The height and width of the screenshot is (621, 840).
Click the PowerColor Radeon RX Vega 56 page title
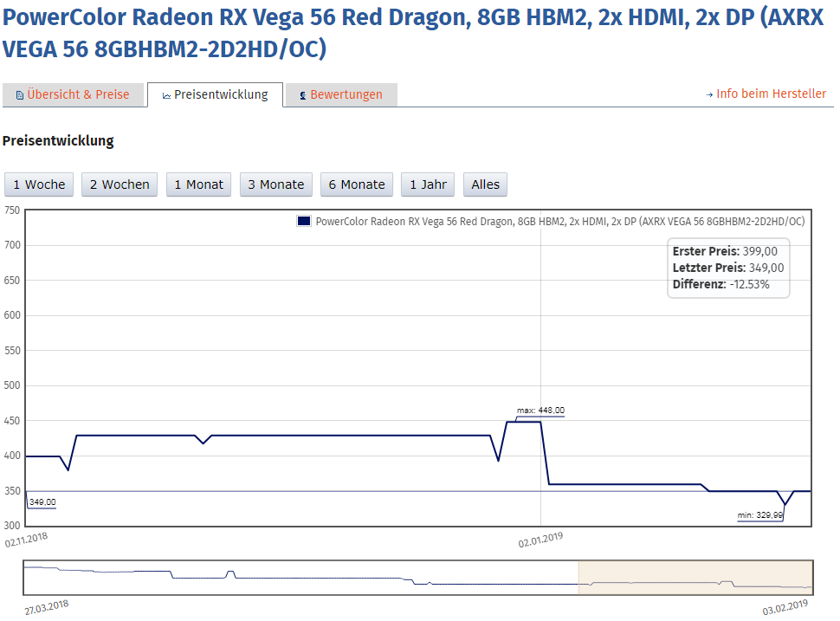pos(413,33)
